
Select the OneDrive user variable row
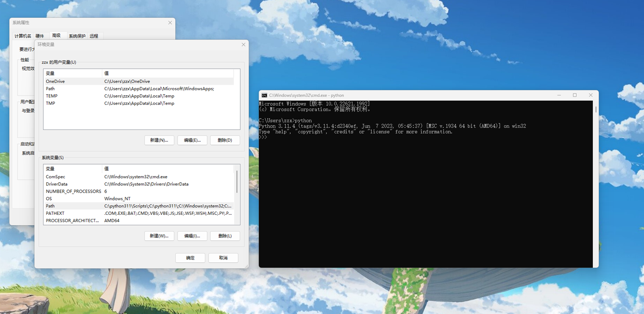pyautogui.click(x=139, y=81)
